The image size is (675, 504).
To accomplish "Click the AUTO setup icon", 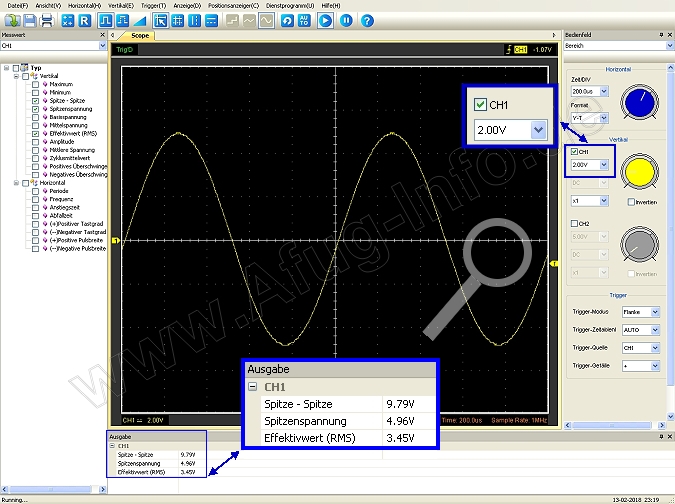I will click(304, 21).
